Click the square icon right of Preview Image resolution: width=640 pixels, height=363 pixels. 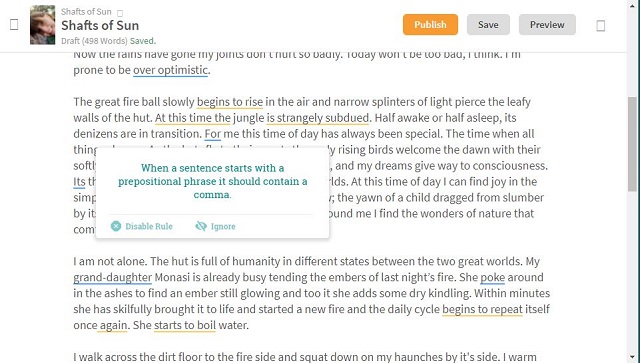(600, 26)
